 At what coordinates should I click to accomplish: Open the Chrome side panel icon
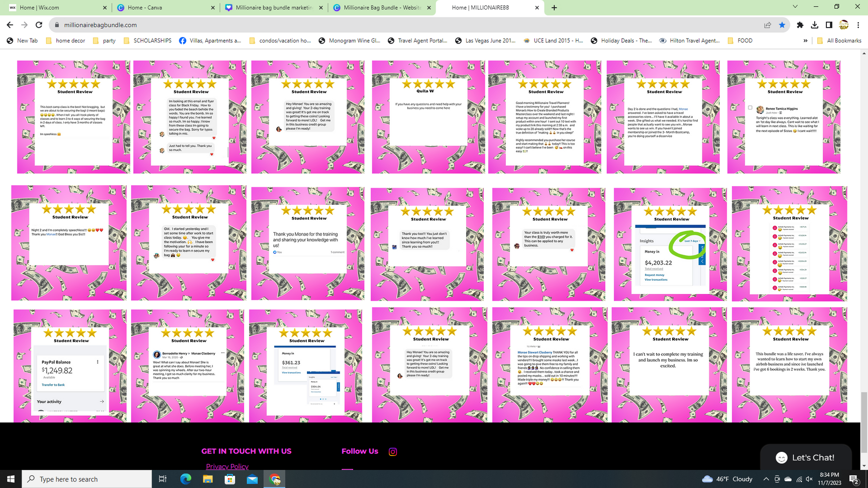click(829, 25)
